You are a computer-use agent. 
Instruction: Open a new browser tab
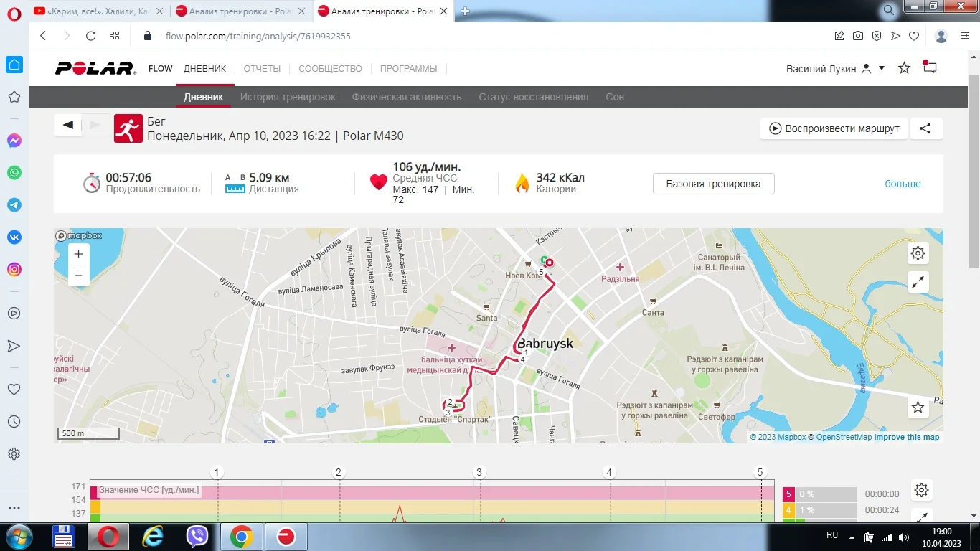[465, 11]
